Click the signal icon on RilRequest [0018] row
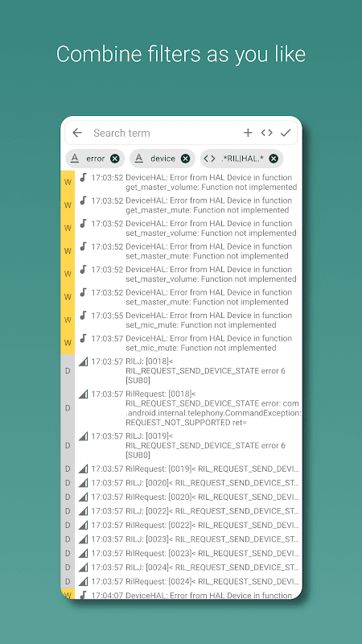This screenshot has height=644, width=362. coord(84,394)
